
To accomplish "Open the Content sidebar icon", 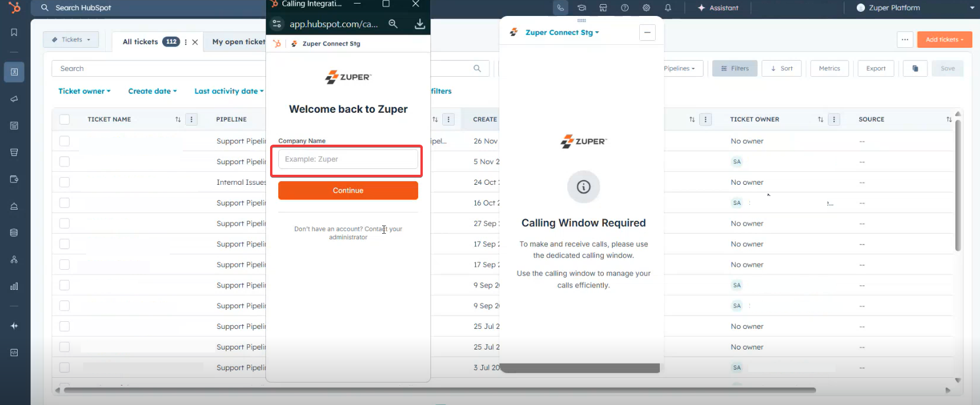I will pos(14,126).
